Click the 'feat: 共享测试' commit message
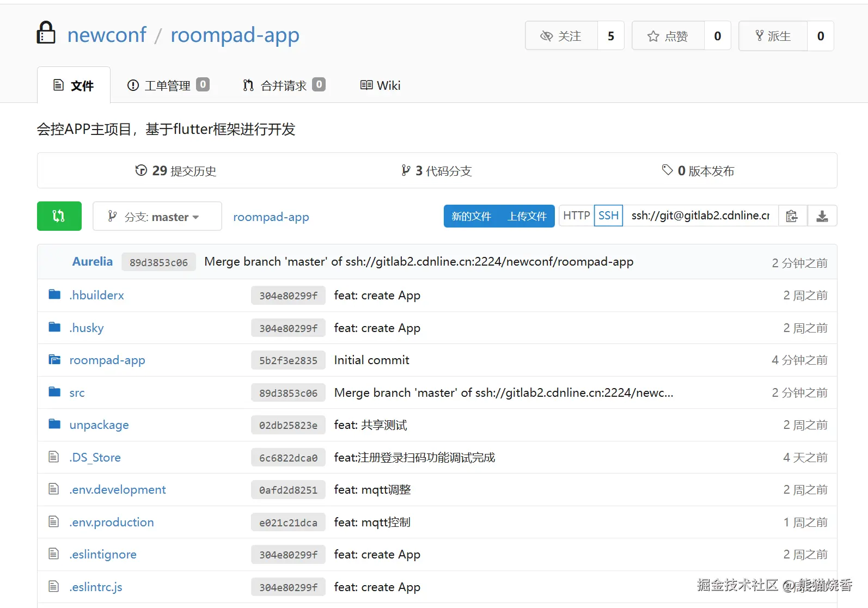The height and width of the screenshot is (608, 868). pyautogui.click(x=370, y=425)
